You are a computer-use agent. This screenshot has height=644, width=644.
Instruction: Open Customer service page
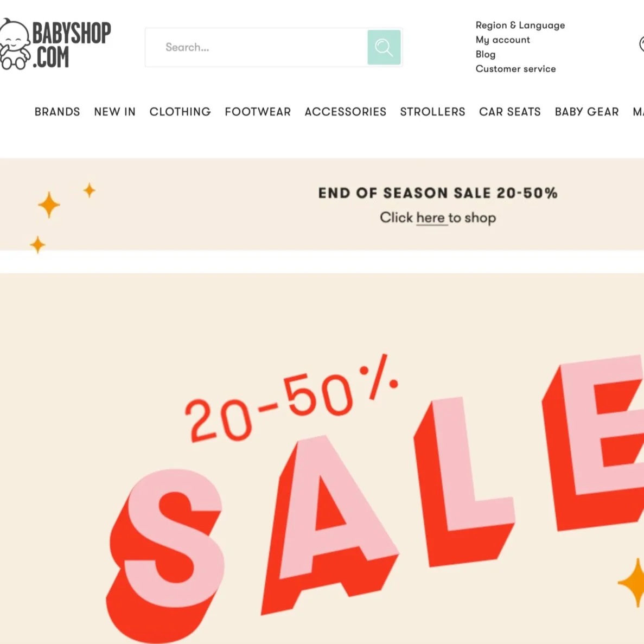(515, 68)
